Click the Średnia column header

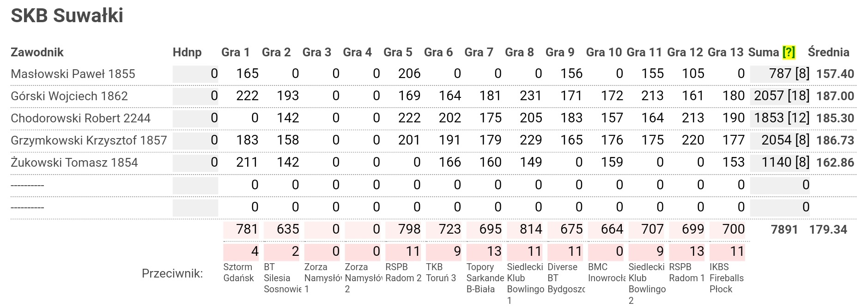[828, 52]
